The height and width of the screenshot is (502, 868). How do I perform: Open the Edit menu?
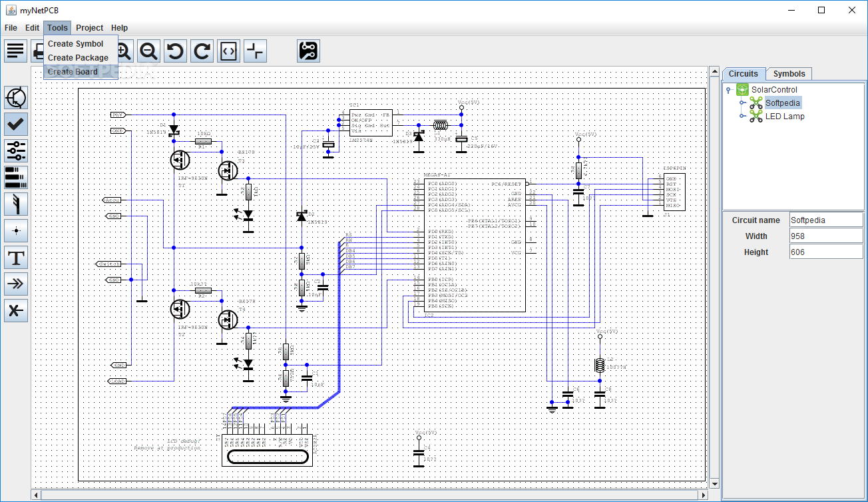click(33, 28)
